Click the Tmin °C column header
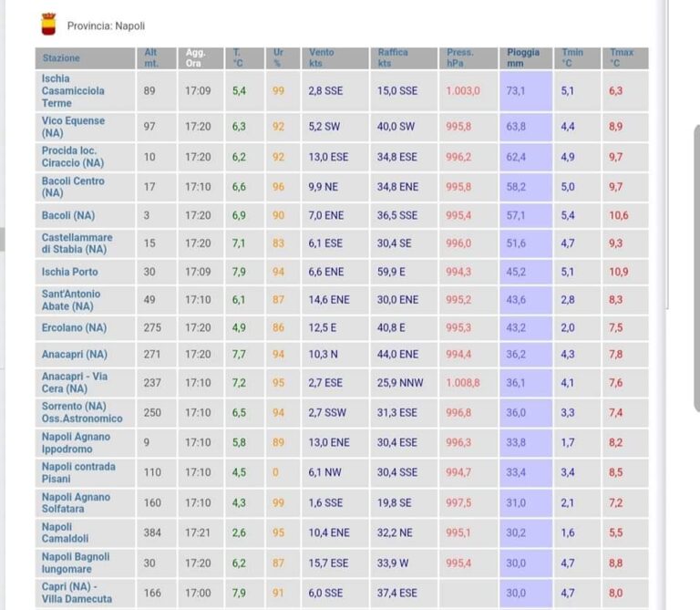Viewport: 700px width, 610px height. coord(572,57)
